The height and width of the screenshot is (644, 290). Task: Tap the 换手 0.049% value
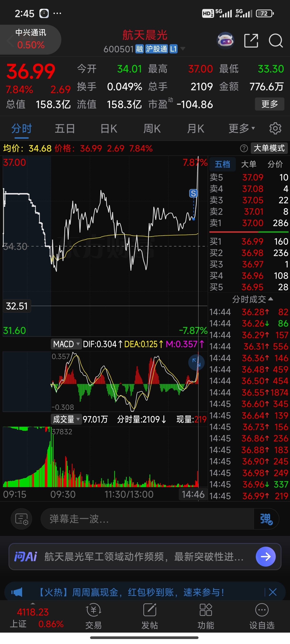pyautogui.click(x=125, y=87)
